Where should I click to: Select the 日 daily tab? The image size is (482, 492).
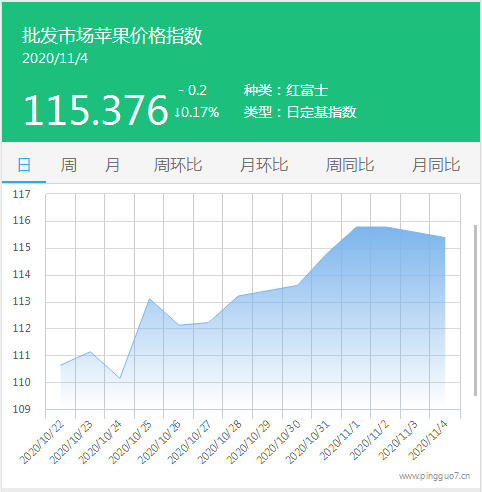24,165
